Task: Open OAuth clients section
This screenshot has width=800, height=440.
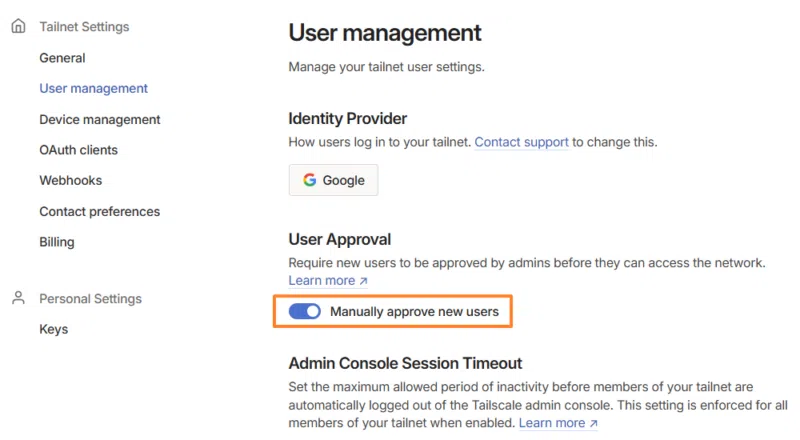Action: click(78, 150)
